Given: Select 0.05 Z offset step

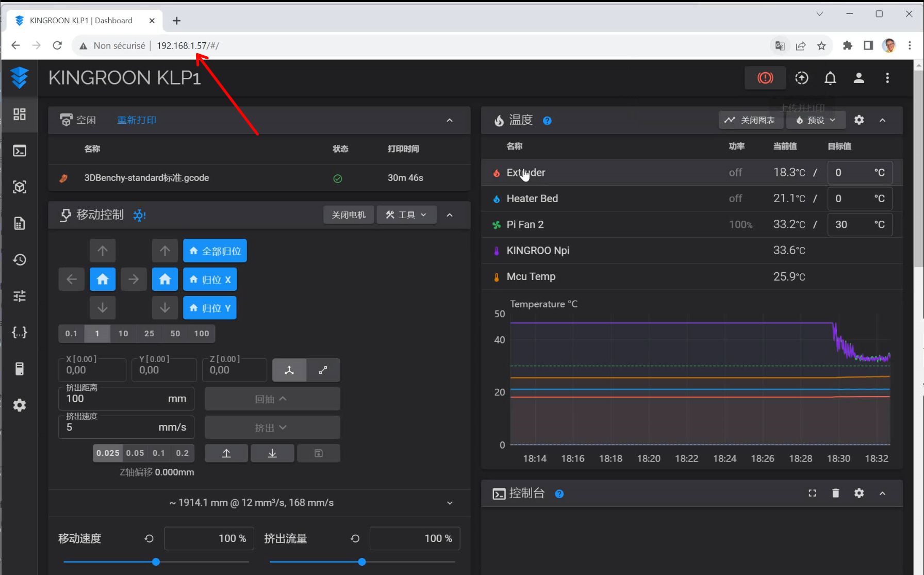Looking at the screenshot, I should tap(135, 453).
